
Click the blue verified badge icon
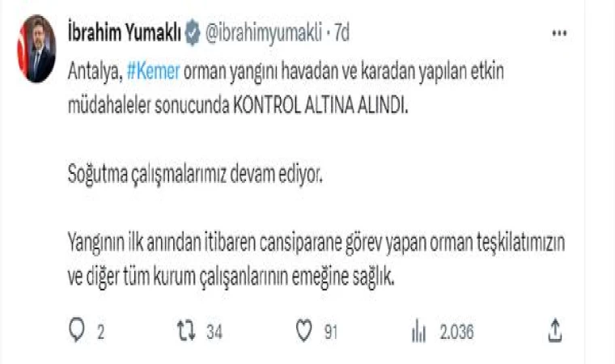(x=193, y=32)
